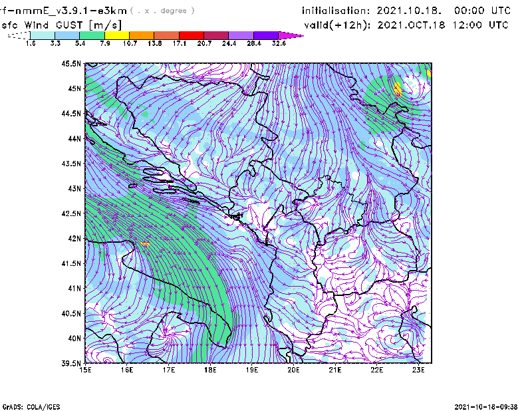532x411 pixels.
Task: Click the legend value 17.1
Action: pos(180,43)
